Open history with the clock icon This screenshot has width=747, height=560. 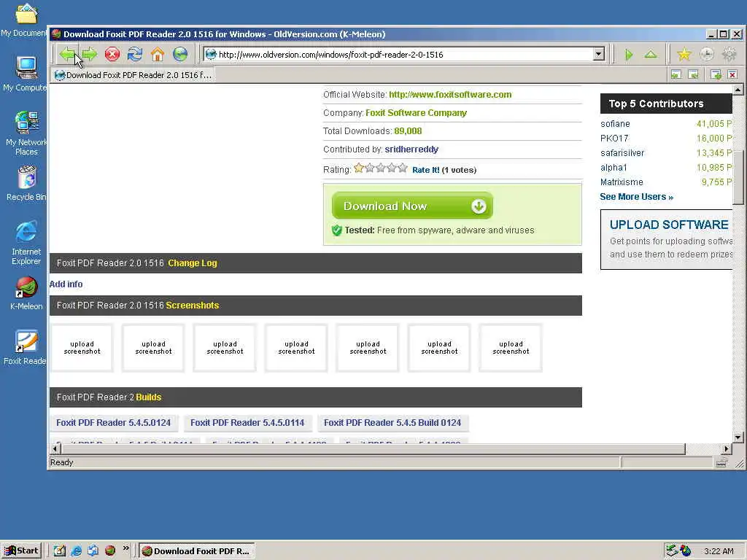(707, 54)
